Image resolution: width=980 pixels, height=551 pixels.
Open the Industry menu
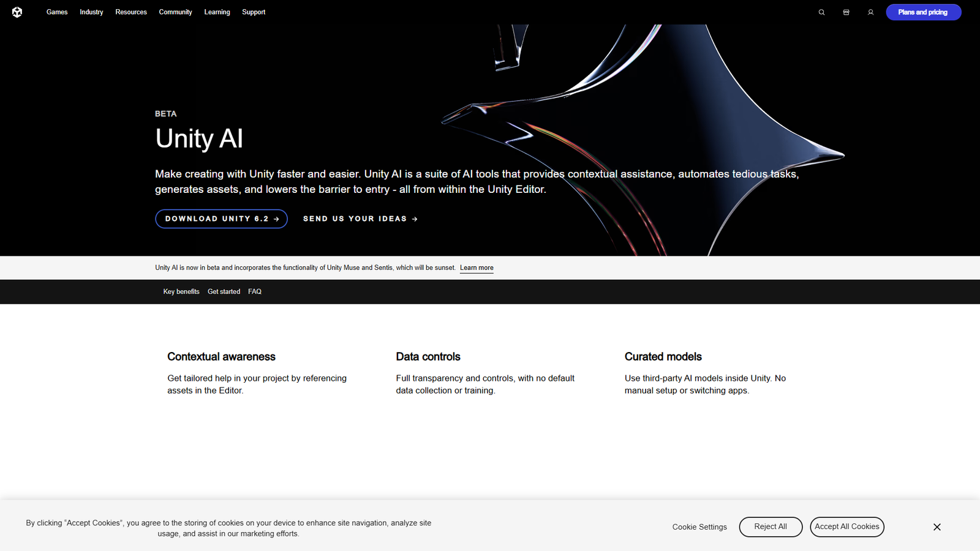click(91, 12)
